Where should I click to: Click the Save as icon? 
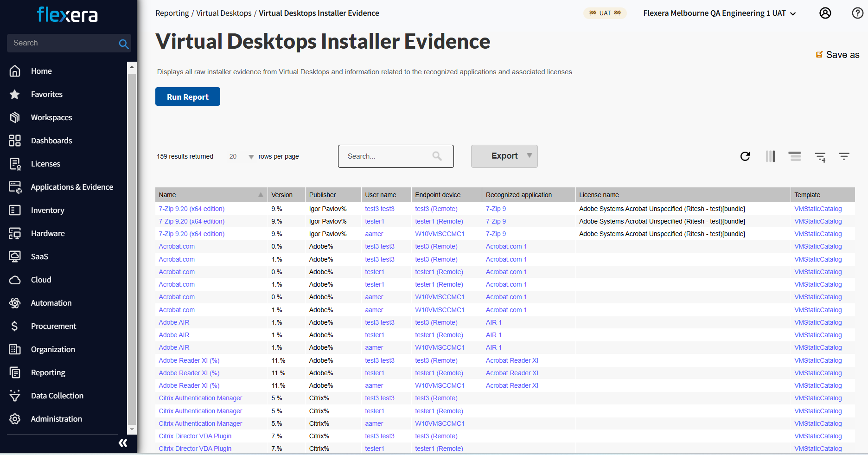pyautogui.click(x=819, y=55)
